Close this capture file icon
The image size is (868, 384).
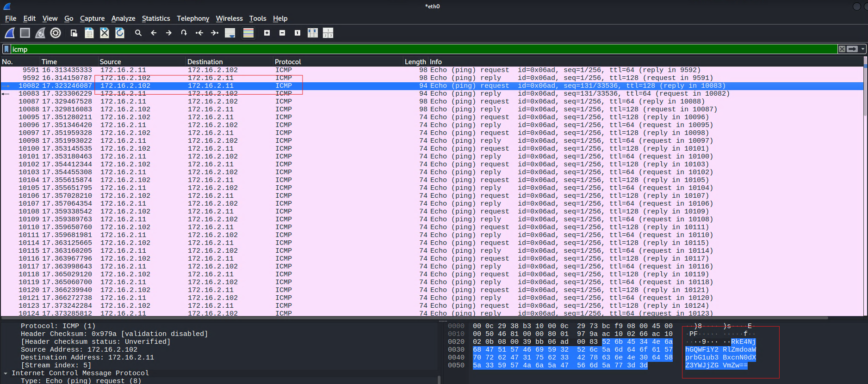coord(105,33)
